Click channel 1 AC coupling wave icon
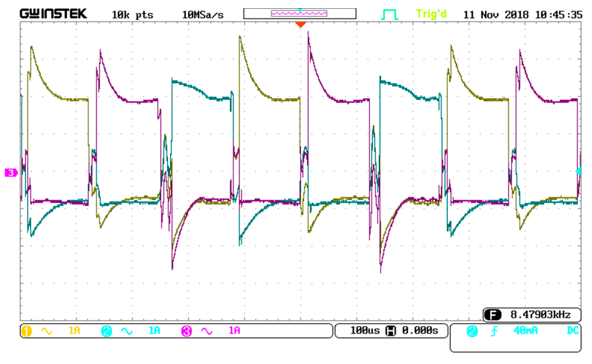 click(47, 331)
